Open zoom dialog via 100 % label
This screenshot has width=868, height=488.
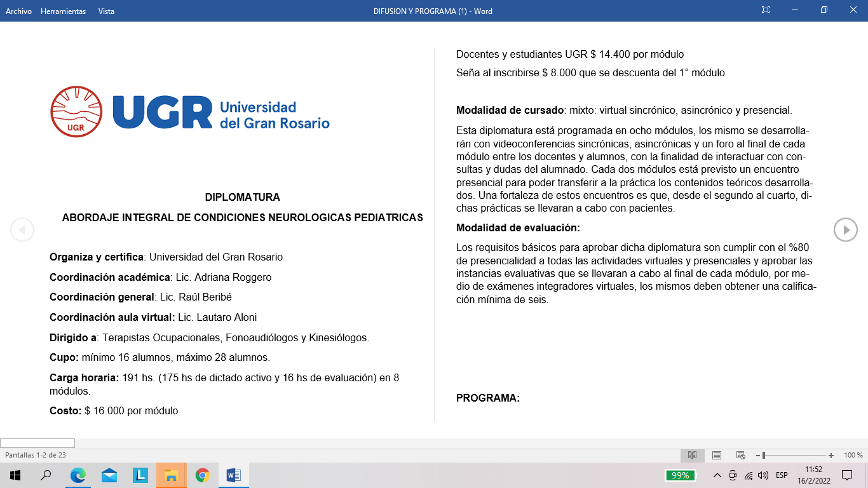pos(853,456)
